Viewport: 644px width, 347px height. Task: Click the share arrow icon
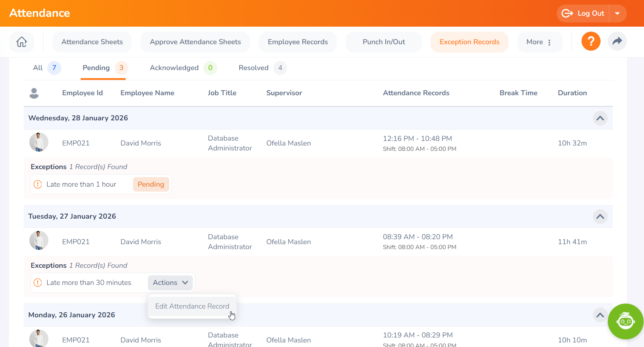[617, 41]
